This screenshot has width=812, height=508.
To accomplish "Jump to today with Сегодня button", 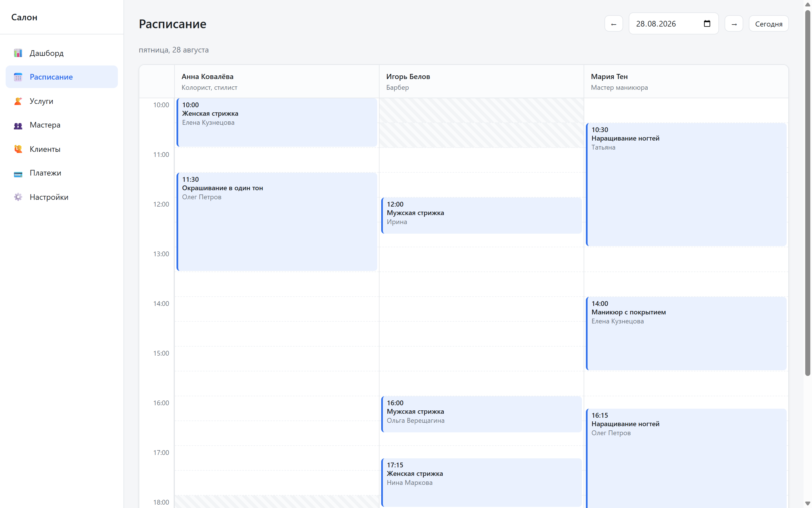I will 769,24.
